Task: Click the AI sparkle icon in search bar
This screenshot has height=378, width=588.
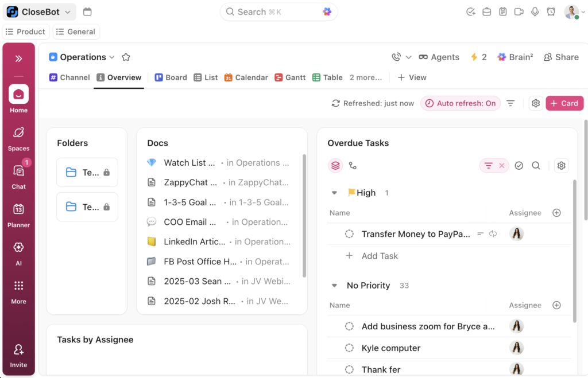Action: 327,11
